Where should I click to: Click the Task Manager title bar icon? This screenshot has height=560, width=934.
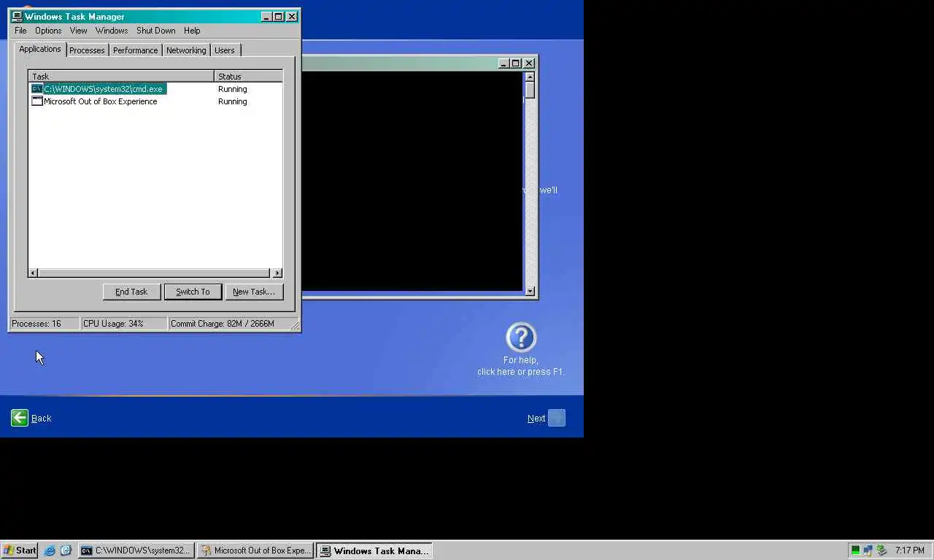click(x=17, y=16)
